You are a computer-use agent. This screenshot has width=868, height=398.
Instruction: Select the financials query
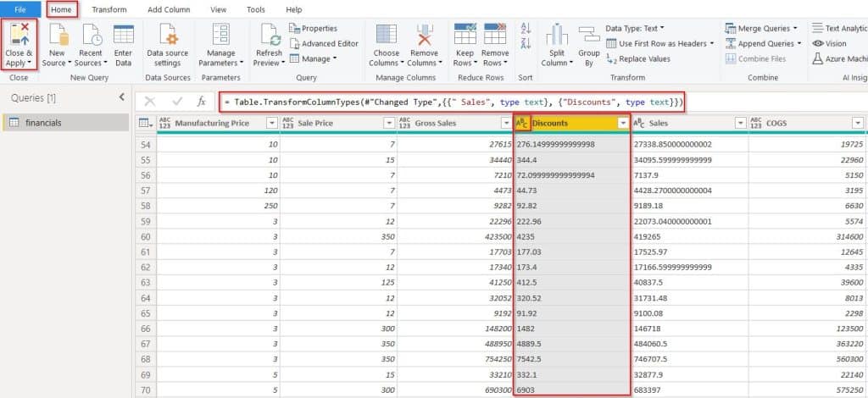tap(65, 123)
